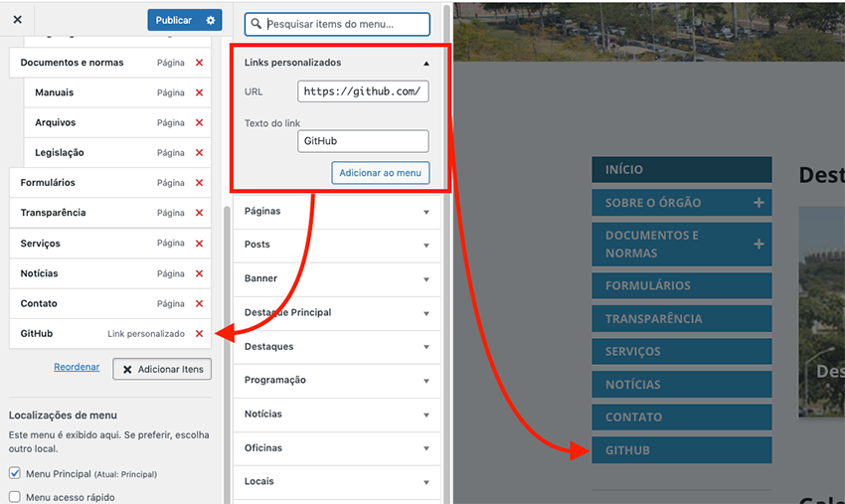The image size is (845, 504).
Task: Focus the Pesquisar itens do menu field
Action: pos(337,24)
